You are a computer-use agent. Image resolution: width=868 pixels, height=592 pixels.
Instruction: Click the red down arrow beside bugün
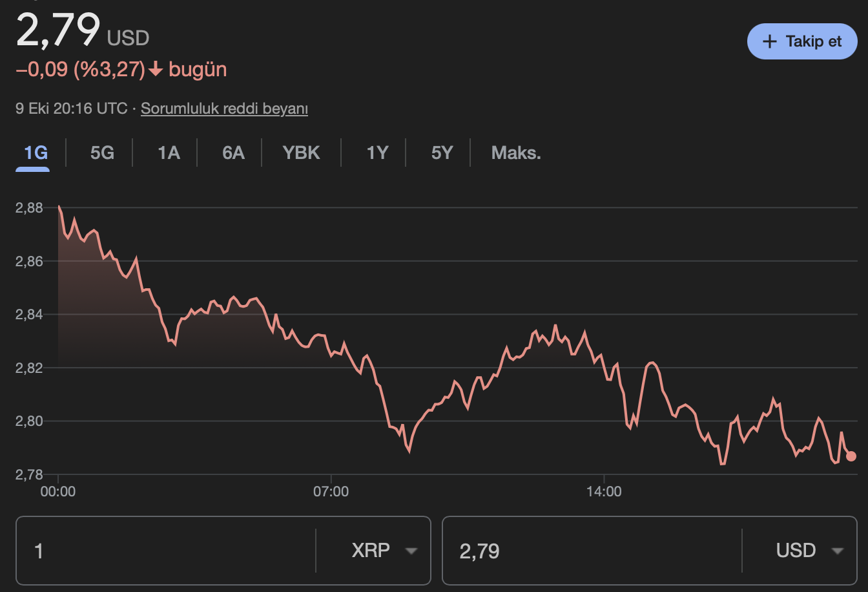click(156, 69)
